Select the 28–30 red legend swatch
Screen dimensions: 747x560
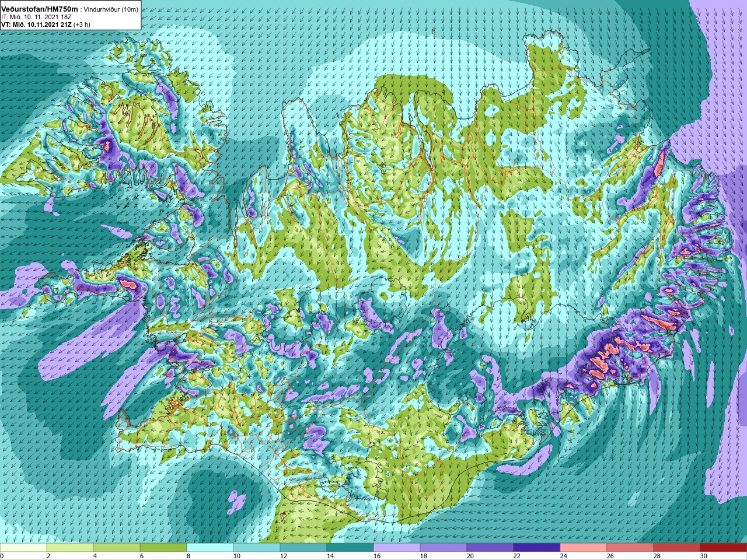click(x=677, y=548)
